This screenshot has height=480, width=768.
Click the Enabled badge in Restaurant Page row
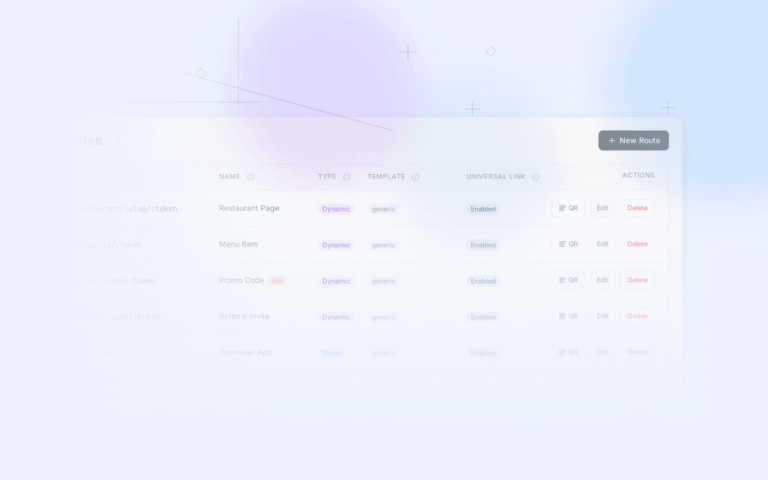coord(483,209)
